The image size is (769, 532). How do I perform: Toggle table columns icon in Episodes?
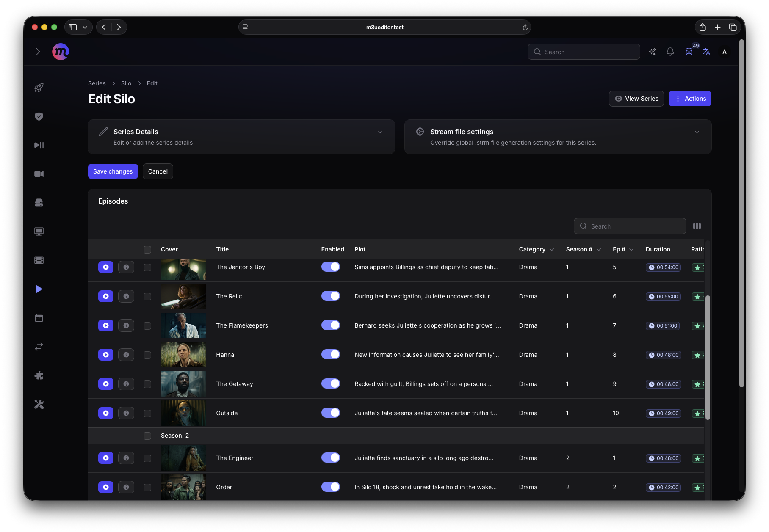tap(697, 226)
